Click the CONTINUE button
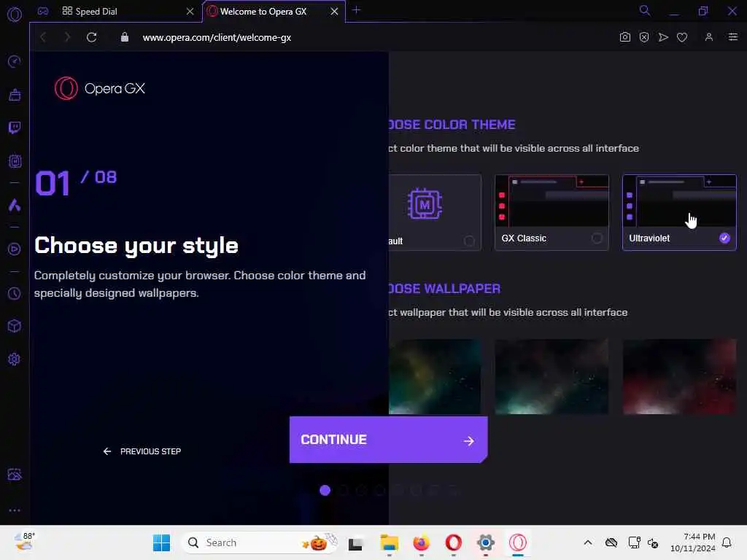The image size is (747, 560). pos(388,440)
